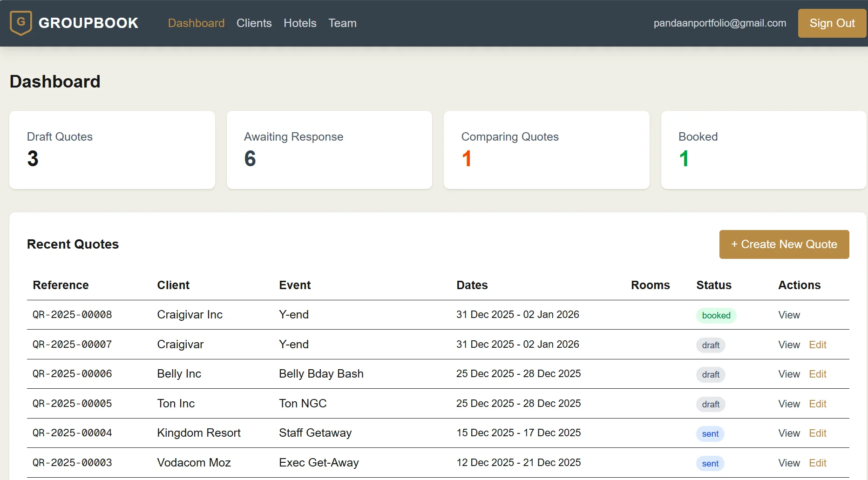
Task: Edit quote QR-2025-00004 Staff Getaway
Action: (x=817, y=433)
